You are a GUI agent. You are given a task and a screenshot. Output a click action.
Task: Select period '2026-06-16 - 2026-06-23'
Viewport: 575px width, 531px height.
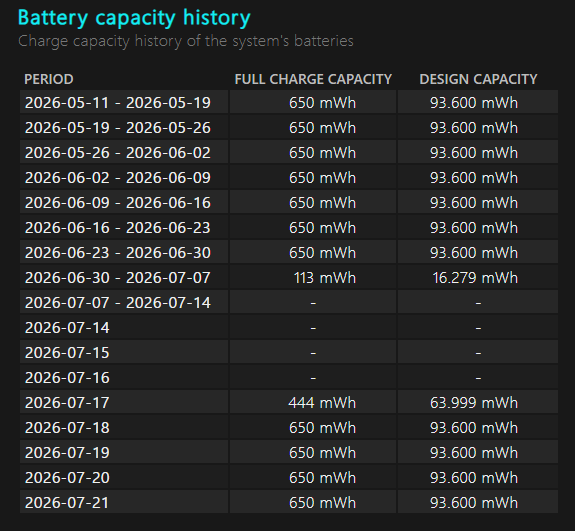tap(118, 228)
